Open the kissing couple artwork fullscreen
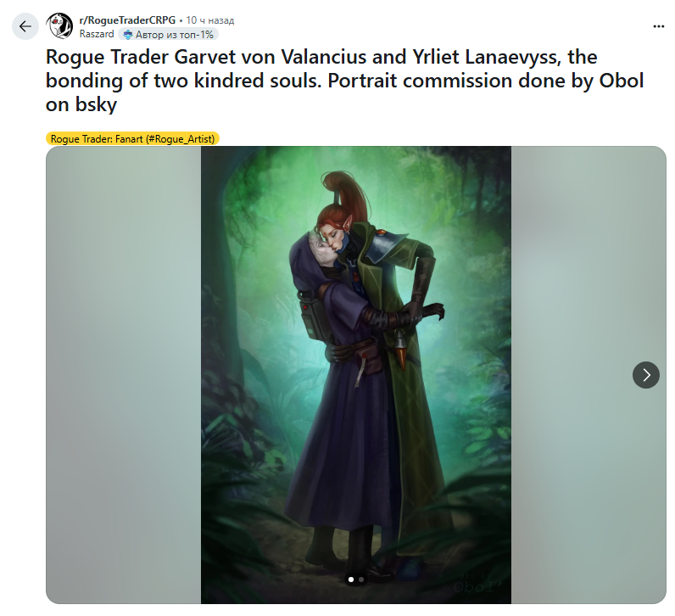Viewport: 675px width, 616px height. click(356, 375)
